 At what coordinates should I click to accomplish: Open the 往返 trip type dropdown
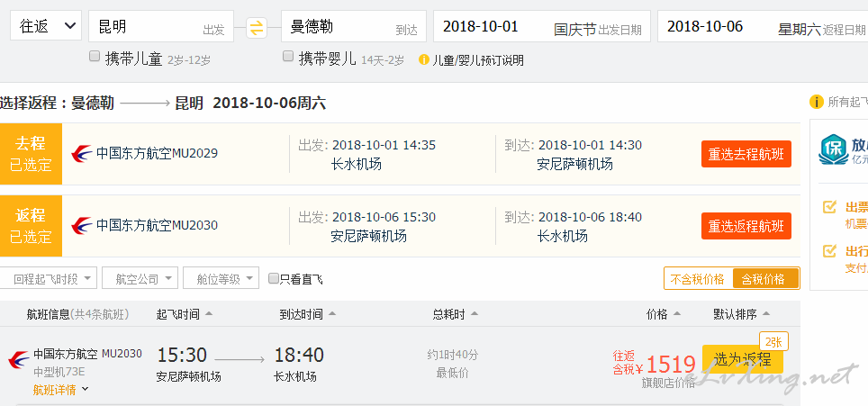(46, 25)
